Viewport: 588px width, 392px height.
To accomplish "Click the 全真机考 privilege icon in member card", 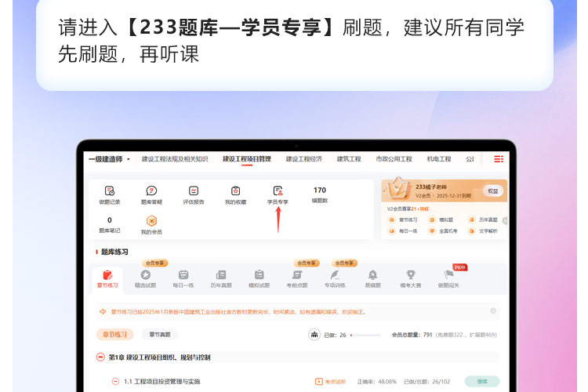I will coord(432,231).
